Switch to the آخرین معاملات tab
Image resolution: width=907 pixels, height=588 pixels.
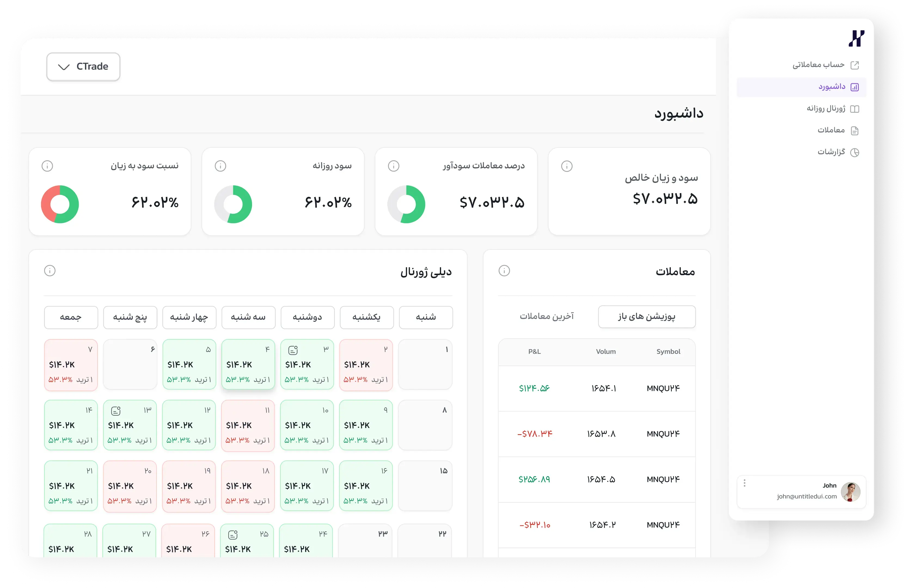pos(547,317)
